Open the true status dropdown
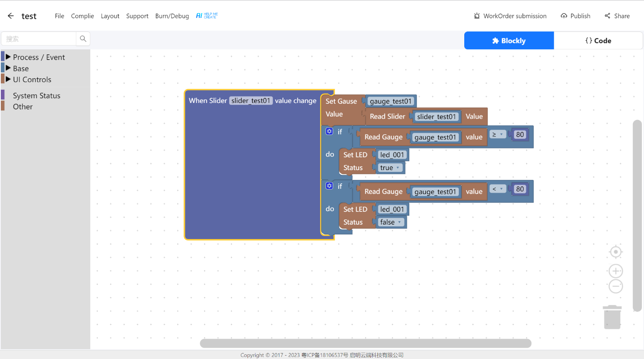This screenshot has height=359, width=644. 390,168
